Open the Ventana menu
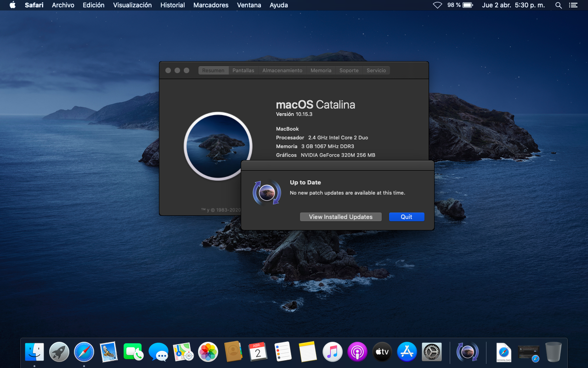This screenshot has width=588, height=368. click(249, 5)
